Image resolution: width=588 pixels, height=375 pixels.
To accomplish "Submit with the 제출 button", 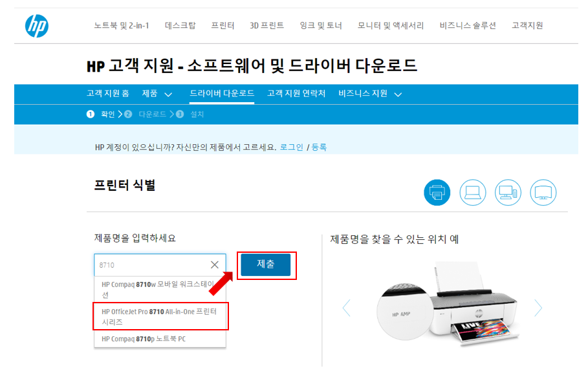I will (x=265, y=264).
